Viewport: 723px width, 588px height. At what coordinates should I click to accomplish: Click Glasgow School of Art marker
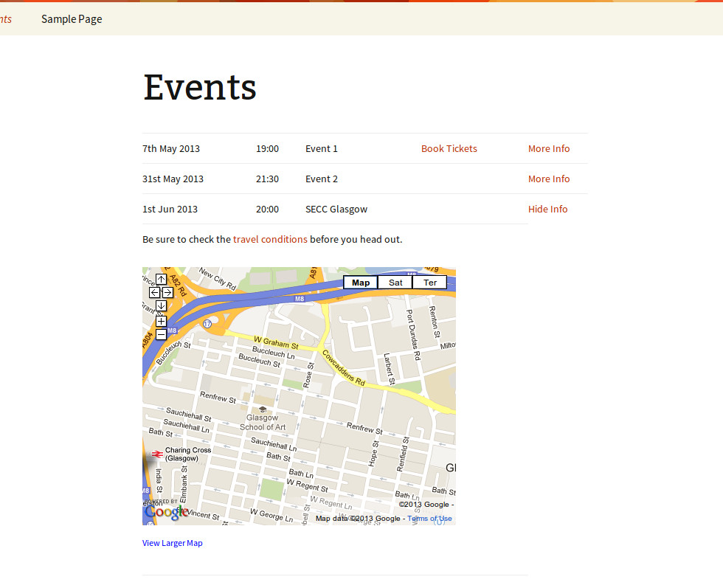pos(262,409)
